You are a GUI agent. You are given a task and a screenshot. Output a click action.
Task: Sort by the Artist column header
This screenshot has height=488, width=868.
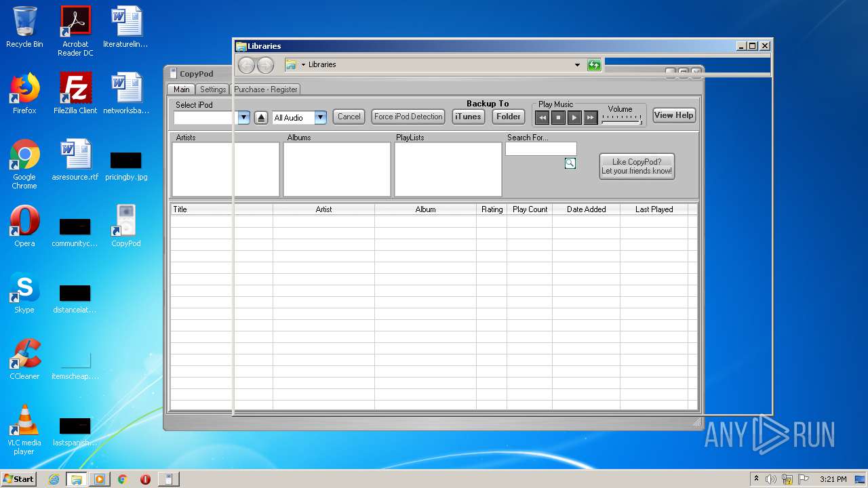[323, 209]
